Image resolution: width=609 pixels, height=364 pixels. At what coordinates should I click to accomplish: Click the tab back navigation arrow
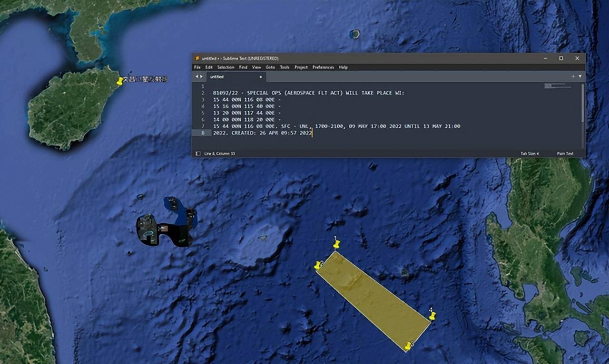click(196, 77)
